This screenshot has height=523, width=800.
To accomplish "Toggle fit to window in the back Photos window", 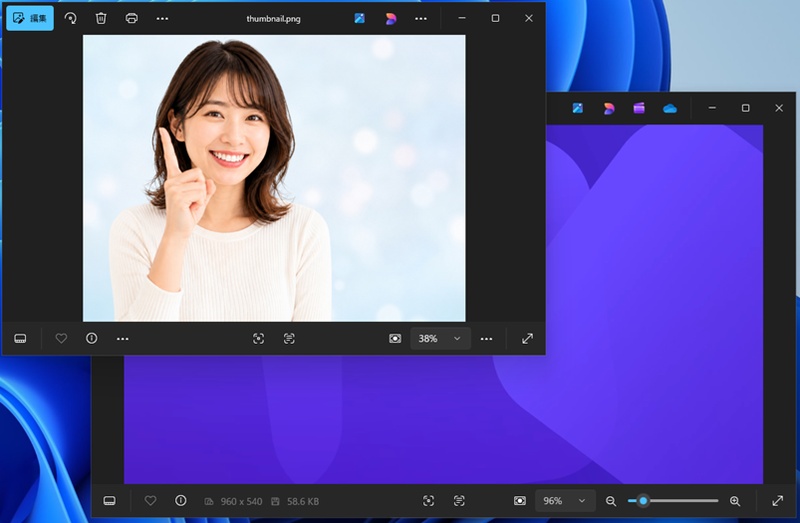I will click(x=520, y=501).
